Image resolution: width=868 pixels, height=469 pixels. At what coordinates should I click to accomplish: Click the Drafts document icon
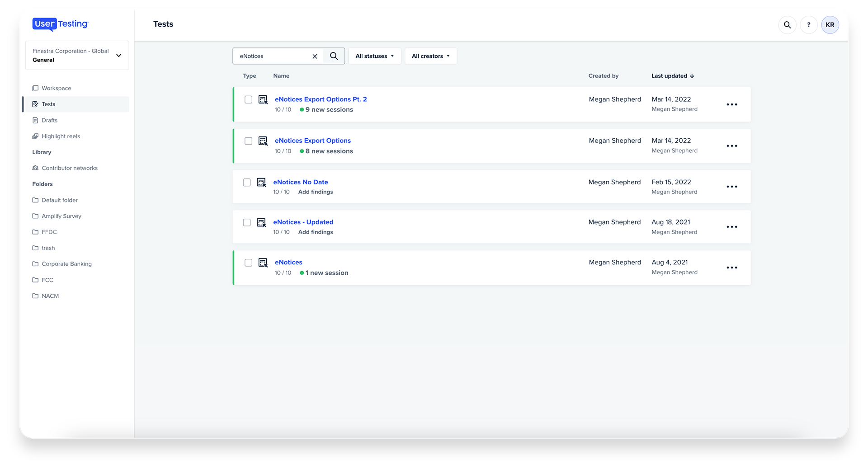35,120
